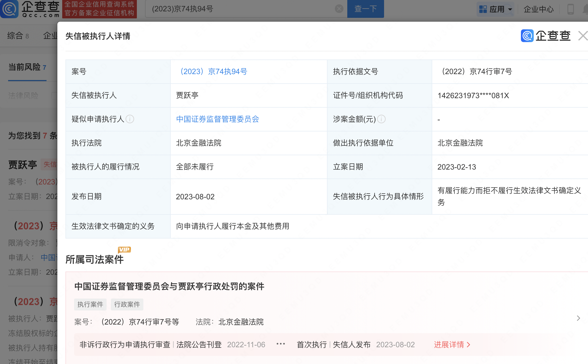Open the 应用 app grid icon
This screenshot has height=364, width=588.
click(483, 9)
